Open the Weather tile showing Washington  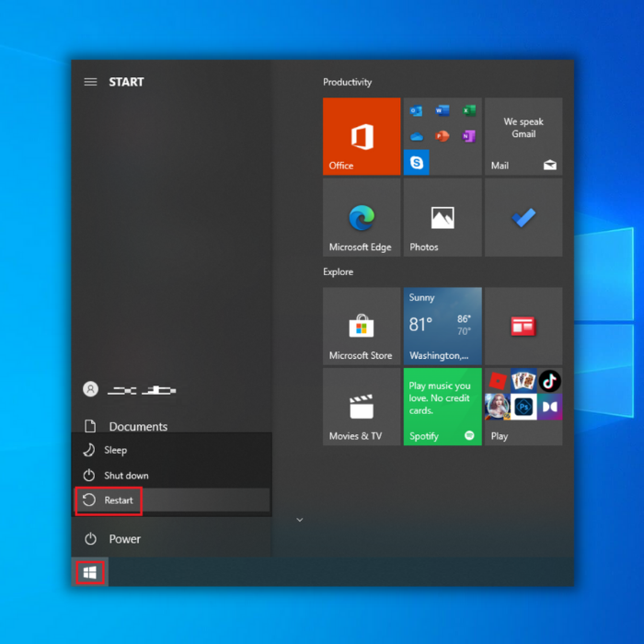[x=443, y=326]
